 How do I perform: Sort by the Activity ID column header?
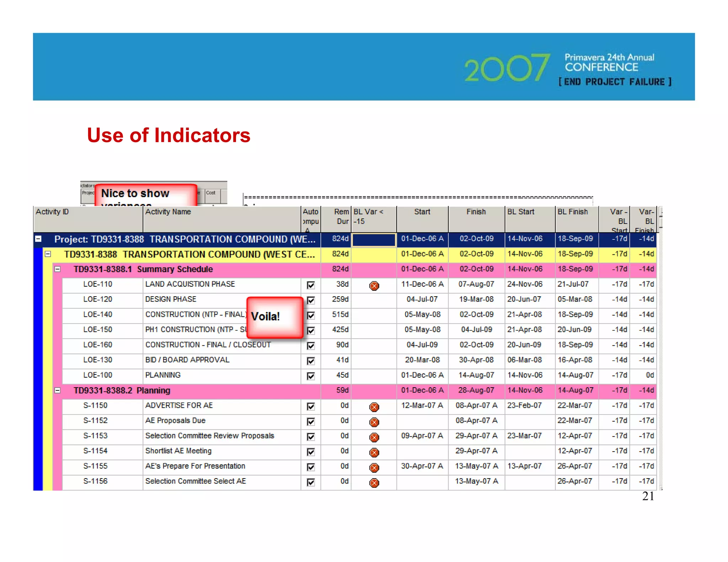pyautogui.click(x=88, y=219)
